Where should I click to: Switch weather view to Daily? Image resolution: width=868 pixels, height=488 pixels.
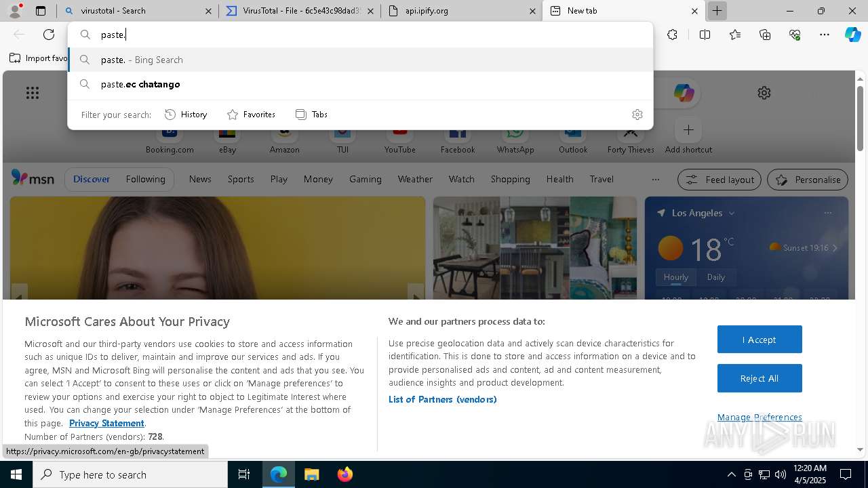point(716,277)
